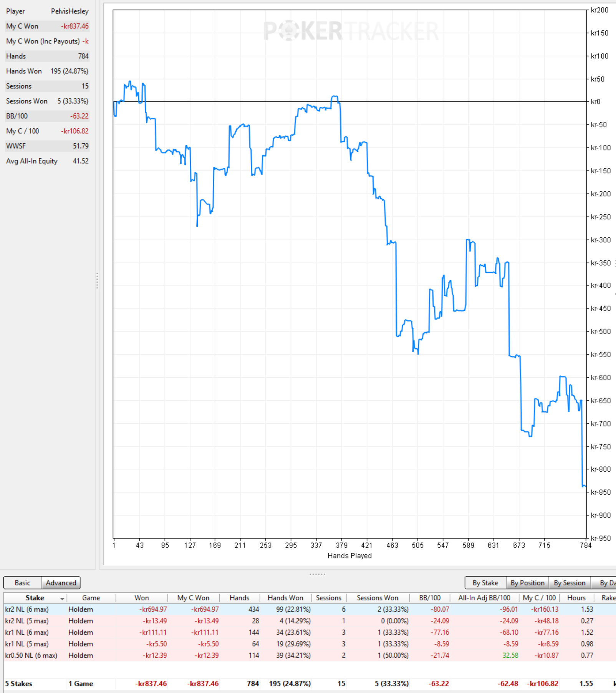The width and height of the screenshot is (616, 693).
Task: Select the kr2 NL (5 max) row
Action: pyautogui.click(x=310, y=621)
